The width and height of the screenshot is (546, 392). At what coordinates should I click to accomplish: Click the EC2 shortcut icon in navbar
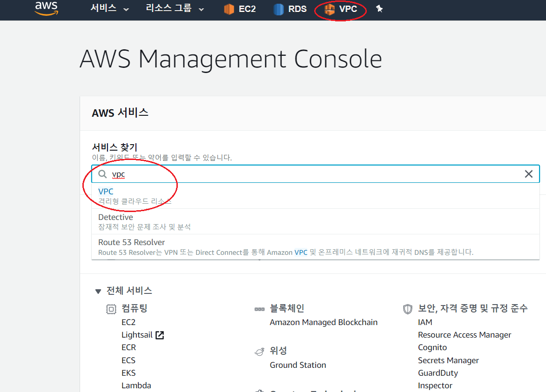coord(229,9)
